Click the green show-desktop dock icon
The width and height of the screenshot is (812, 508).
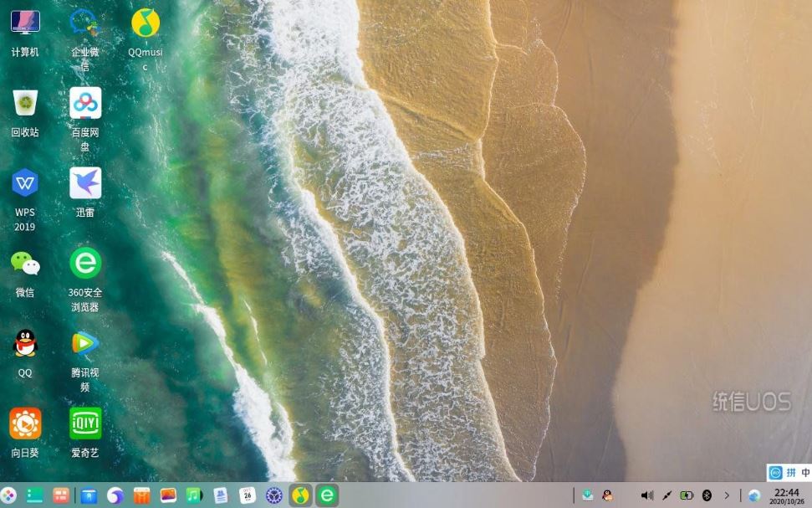(34, 495)
